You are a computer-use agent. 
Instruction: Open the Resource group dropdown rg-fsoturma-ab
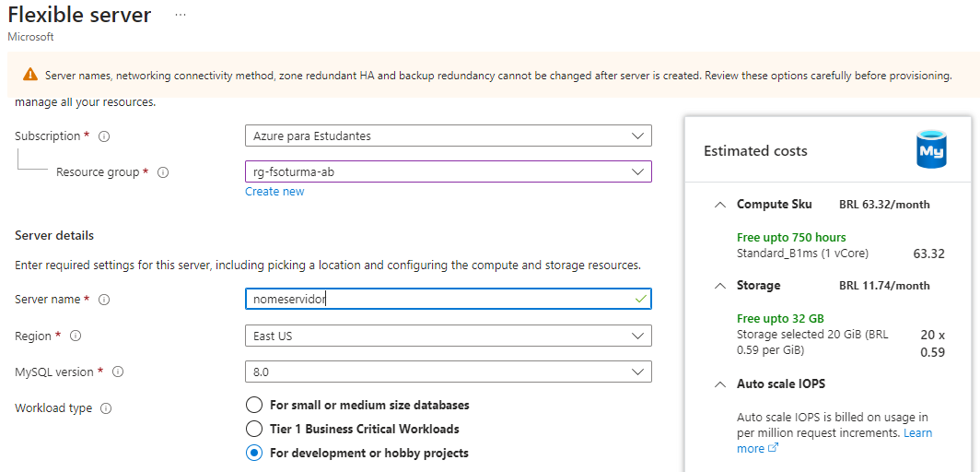pyautogui.click(x=449, y=171)
